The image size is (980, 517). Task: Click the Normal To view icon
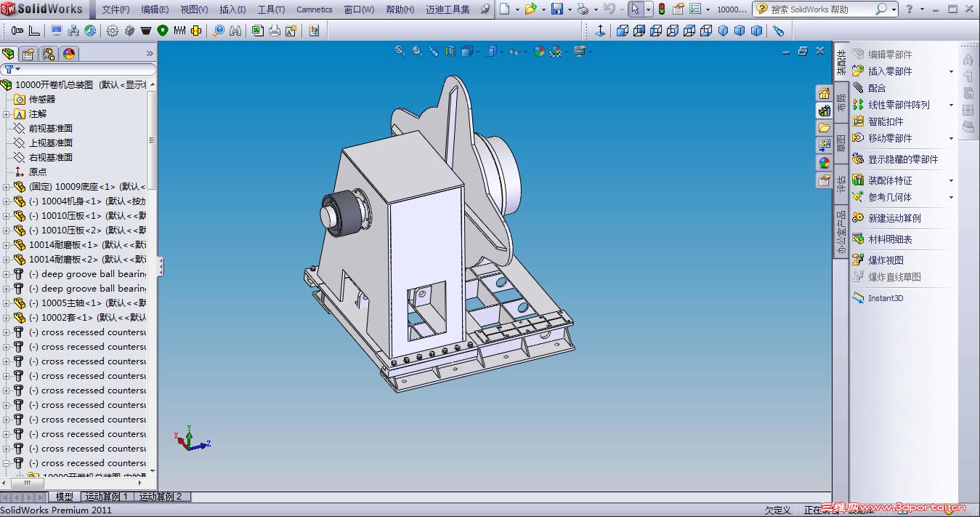600,31
